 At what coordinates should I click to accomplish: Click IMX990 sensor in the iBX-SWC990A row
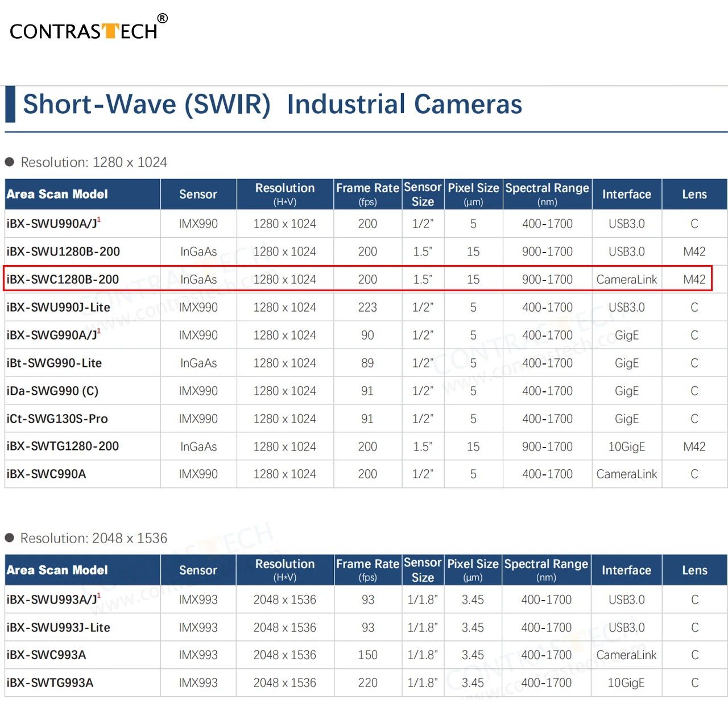click(x=198, y=474)
